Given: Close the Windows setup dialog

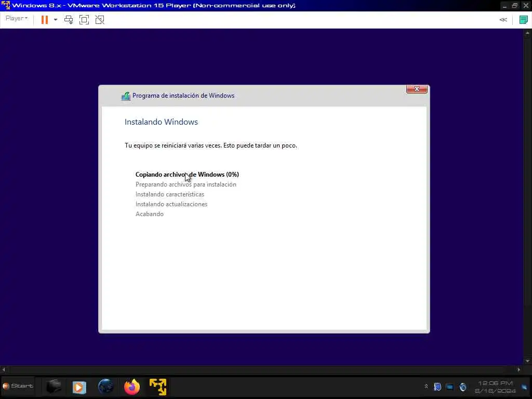Looking at the screenshot, I should pos(417,89).
